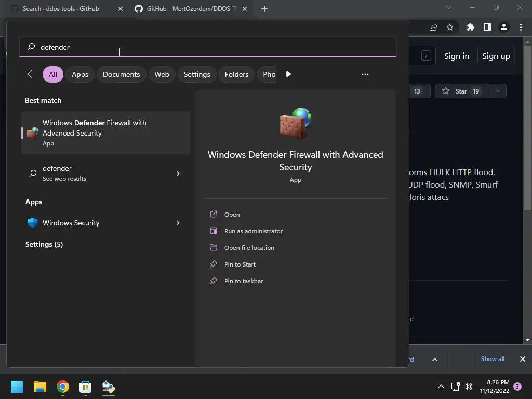Open Chrome's three-dot menu
The width and height of the screenshot is (532, 399).
(521, 27)
